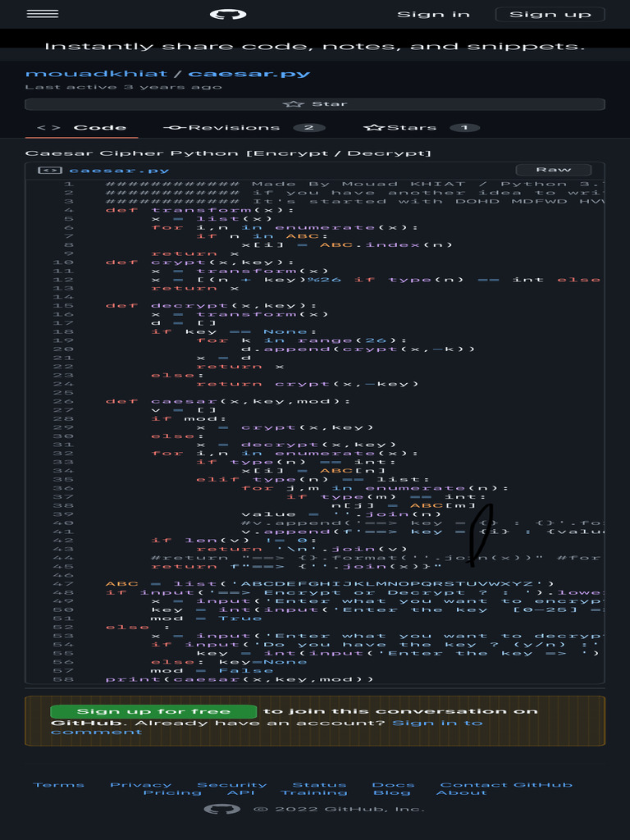Screen dimensions: 630x840
Task: Click the code file icon beside caesar.py
Action: (x=50, y=171)
